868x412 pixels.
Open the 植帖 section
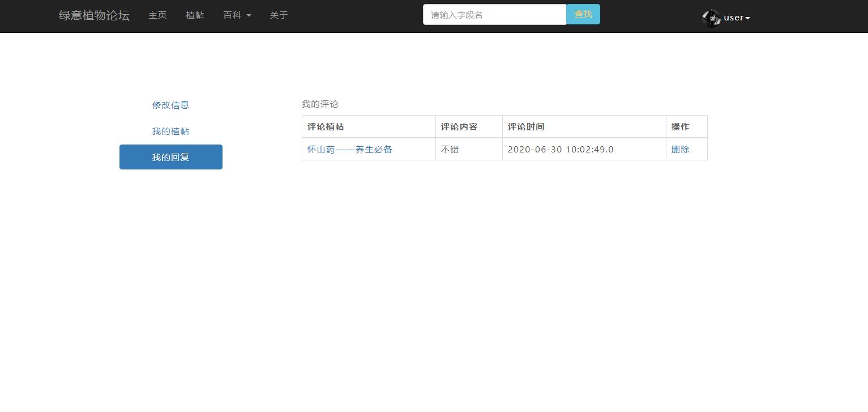[195, 15]
